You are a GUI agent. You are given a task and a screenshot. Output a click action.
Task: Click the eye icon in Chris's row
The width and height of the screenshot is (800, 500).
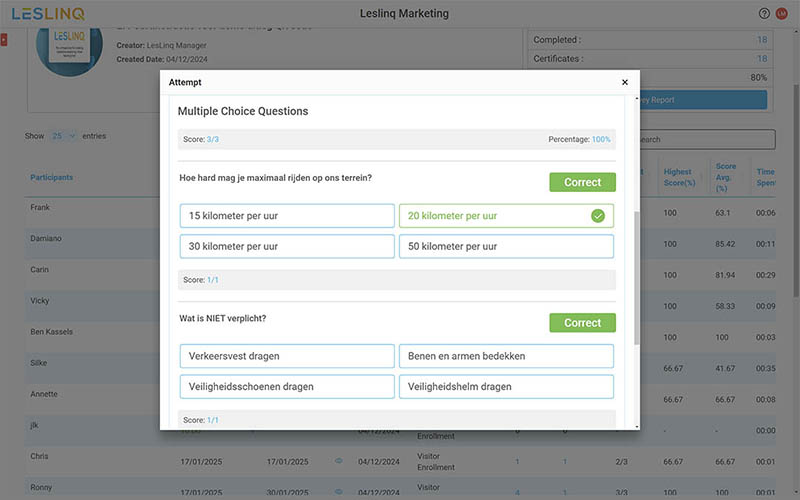tap(338, 461)
